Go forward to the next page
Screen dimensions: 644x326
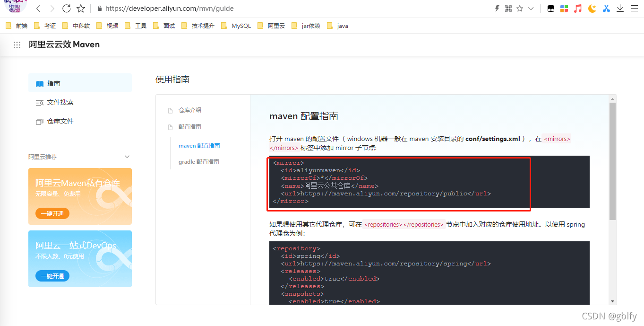(x=52, y=9)
